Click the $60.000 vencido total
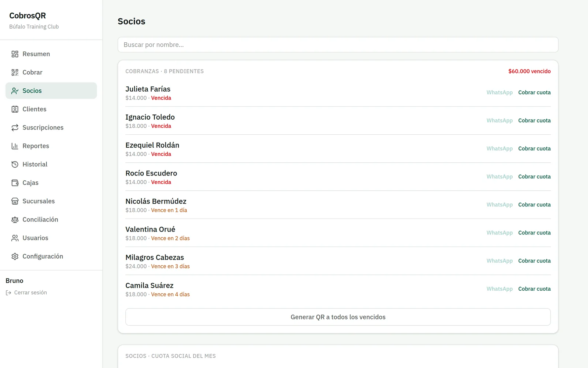Viewport: 588px width, 368px height. coord(529,71)
